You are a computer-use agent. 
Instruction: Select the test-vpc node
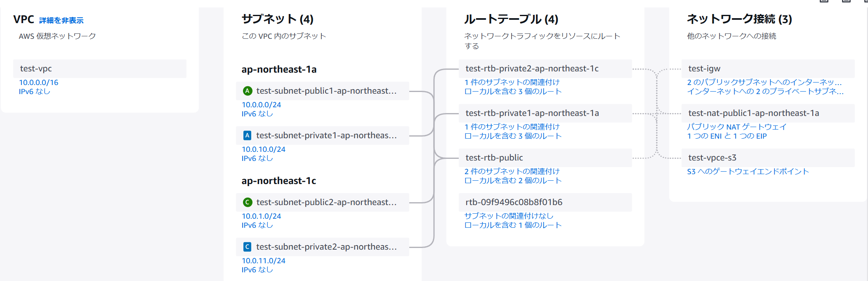click(99, 68)
